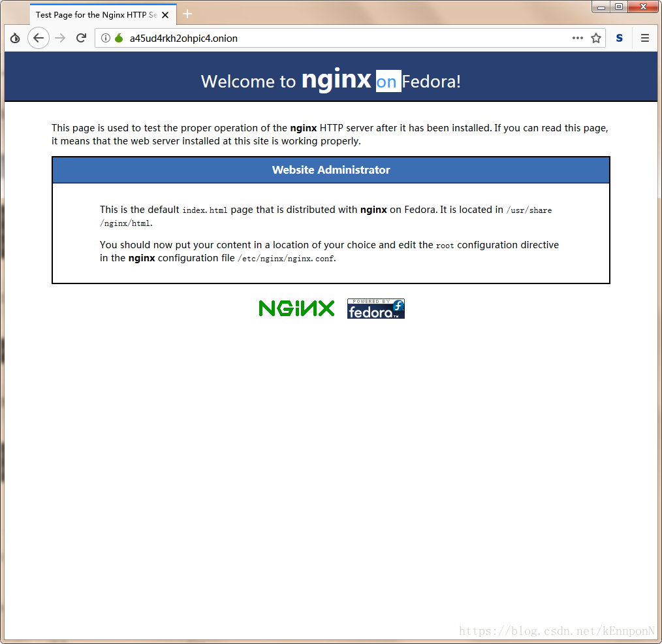662x644 pixels.
Task: Open the page actions three-dots menu
Action: 578,38
